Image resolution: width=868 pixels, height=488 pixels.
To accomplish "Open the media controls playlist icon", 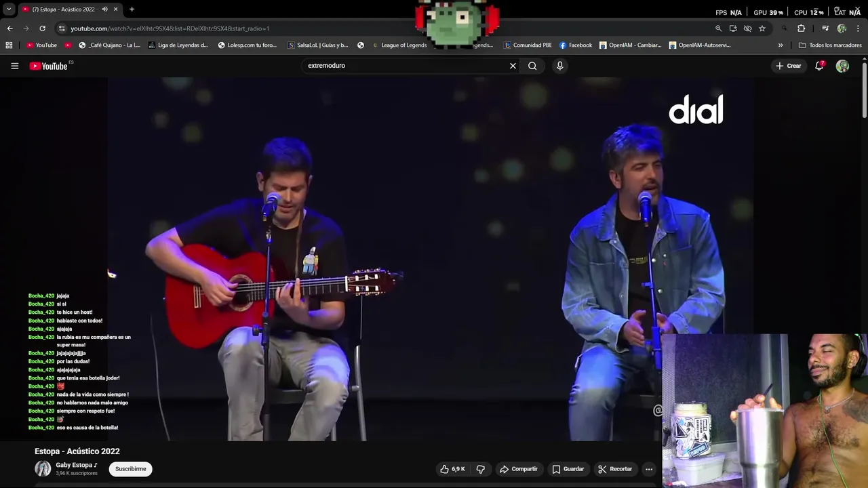I will [x=825, y=28].
